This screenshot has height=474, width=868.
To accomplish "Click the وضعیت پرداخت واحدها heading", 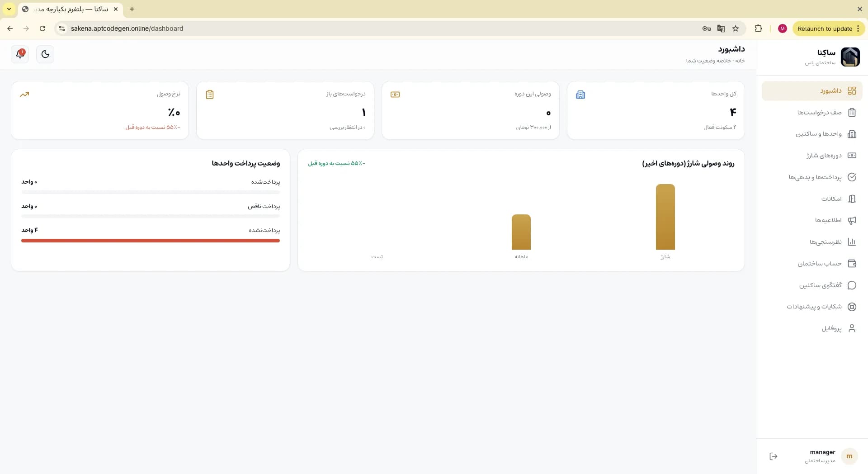I will pos(246,163).
